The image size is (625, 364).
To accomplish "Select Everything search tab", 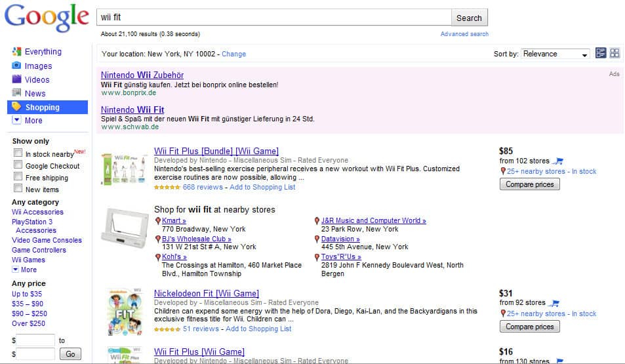I will [43, 51].
